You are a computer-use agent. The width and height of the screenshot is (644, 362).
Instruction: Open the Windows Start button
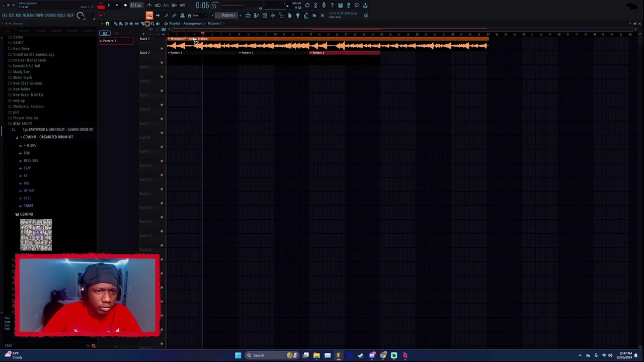click(x=238, y=355)
